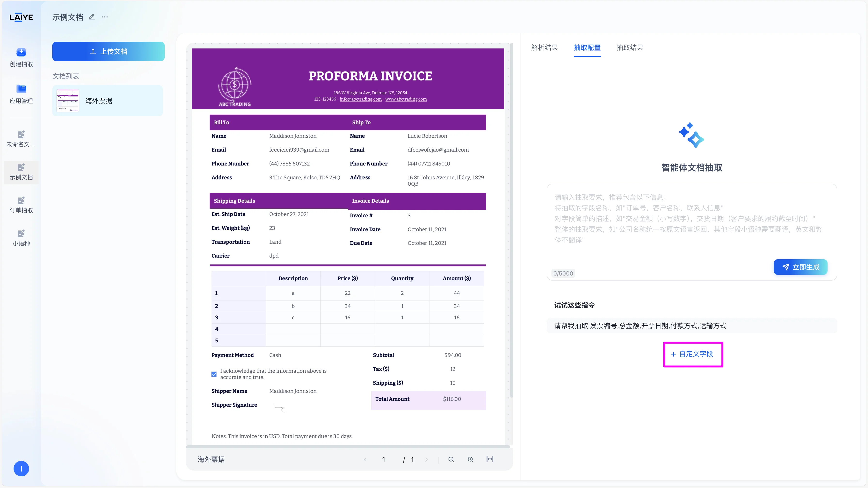The image size is (868, 488).
Task: Click the ABC Trading globe logo
Action: 235,87
